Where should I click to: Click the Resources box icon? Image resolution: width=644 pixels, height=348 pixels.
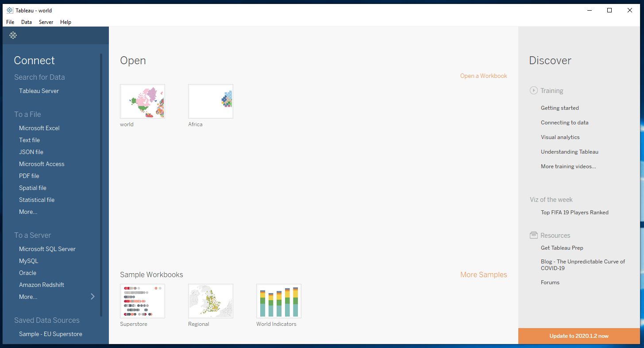coord(533,235)
